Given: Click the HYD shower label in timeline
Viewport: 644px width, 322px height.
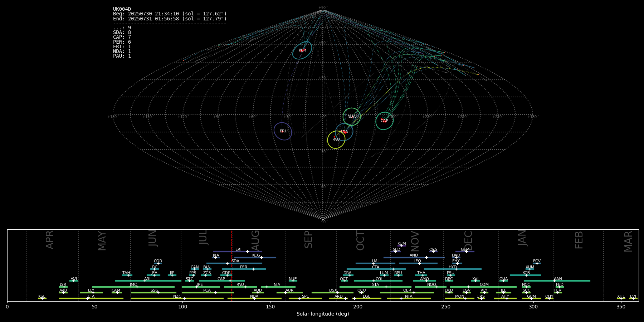Looking at the screenshot, I should coord(453,267).
